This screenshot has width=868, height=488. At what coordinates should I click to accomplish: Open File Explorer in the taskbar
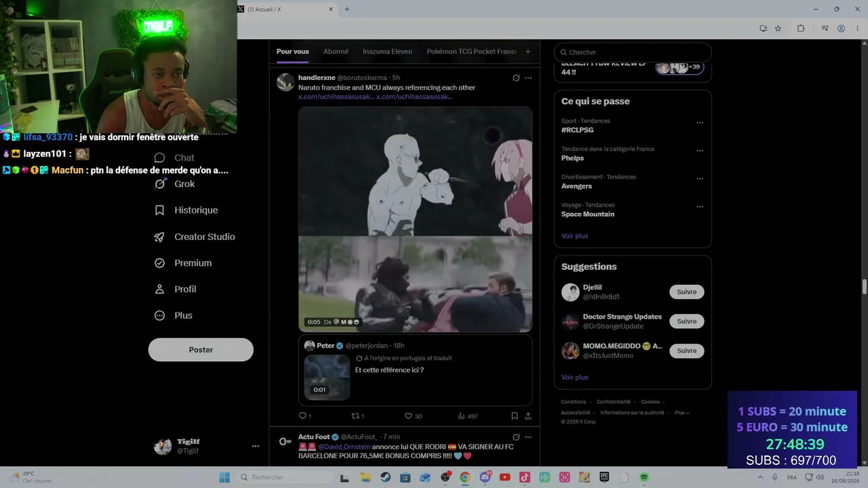click(365, 477)
